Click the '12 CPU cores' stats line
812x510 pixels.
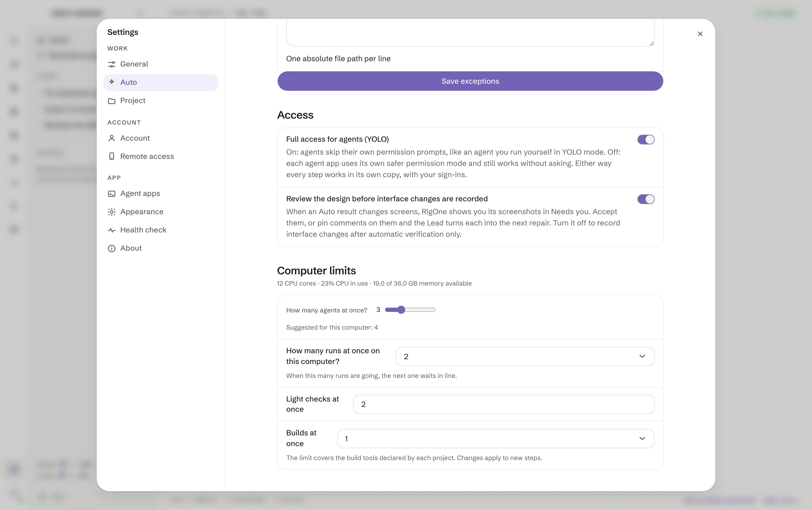(x=374, y=283)
